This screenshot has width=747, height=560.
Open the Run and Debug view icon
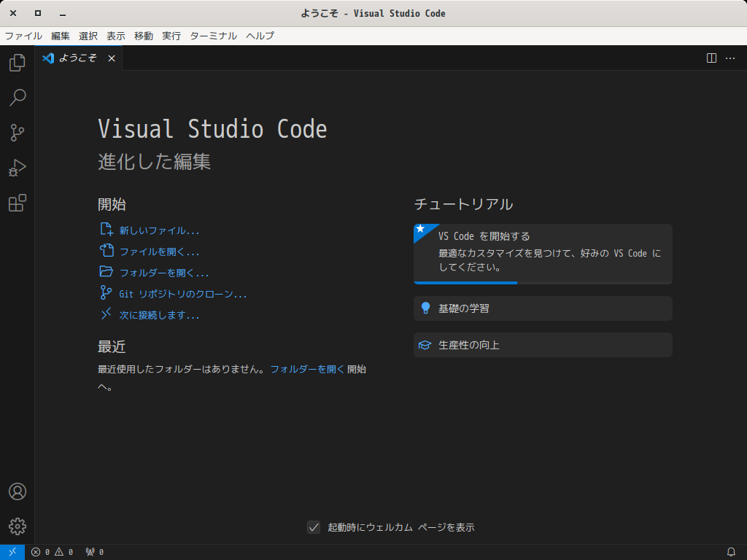(18, 168)
